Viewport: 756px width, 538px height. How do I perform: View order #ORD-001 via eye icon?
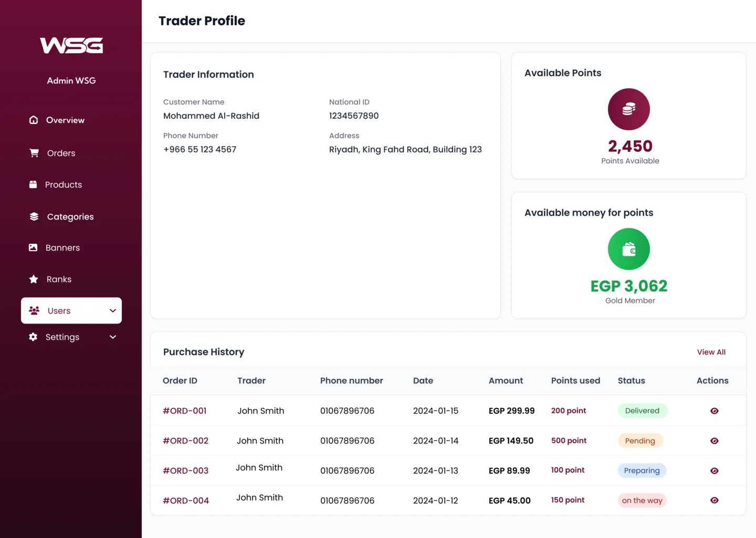tap(715, 411)
